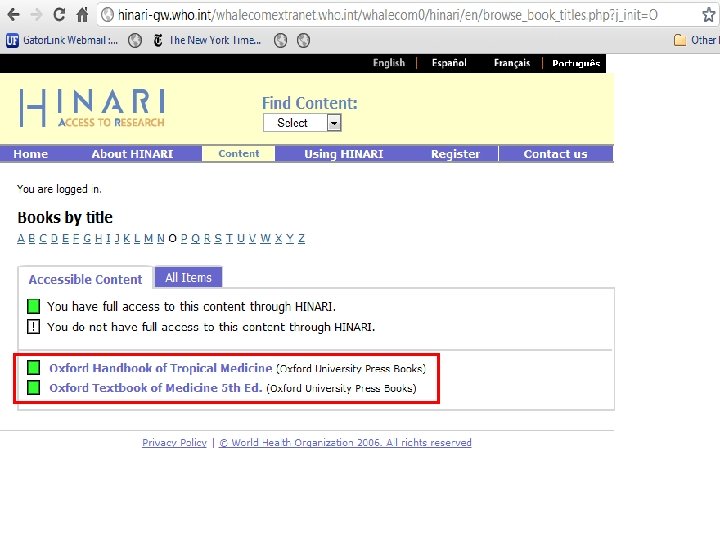Browse book titles starting with W
This screenshot has height=540, width=720.
click(x=265, y=238)
